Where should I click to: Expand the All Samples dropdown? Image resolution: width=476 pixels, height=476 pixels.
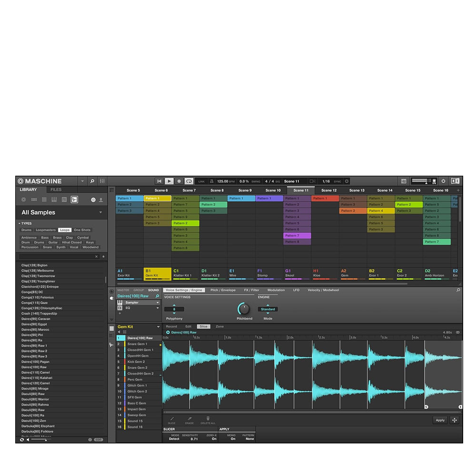pos(100,213)
